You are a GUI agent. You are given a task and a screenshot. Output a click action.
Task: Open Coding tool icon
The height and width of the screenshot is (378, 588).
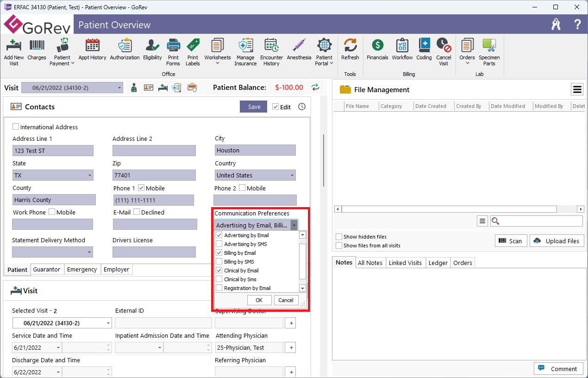424,45
